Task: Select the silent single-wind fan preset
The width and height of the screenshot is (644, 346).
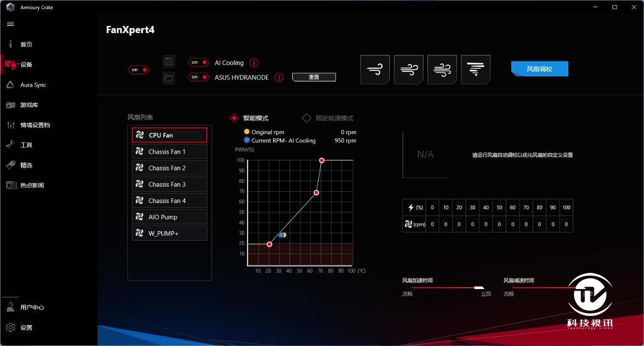Action: click(375, 70)
